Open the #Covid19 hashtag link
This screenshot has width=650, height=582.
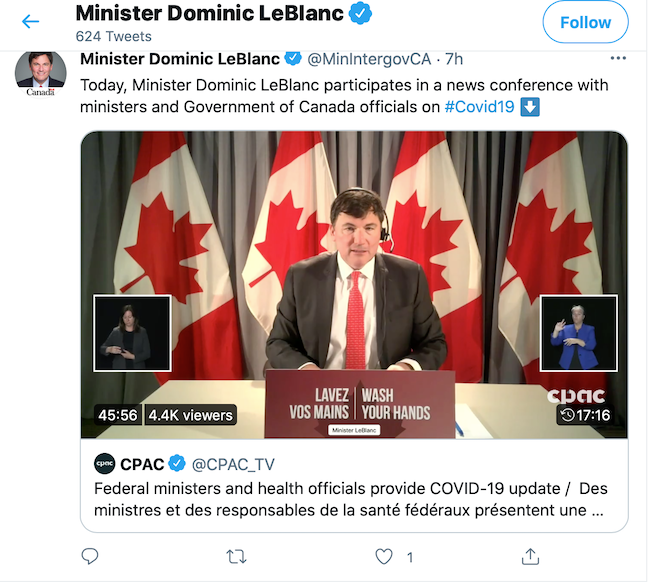coord(479,107)
